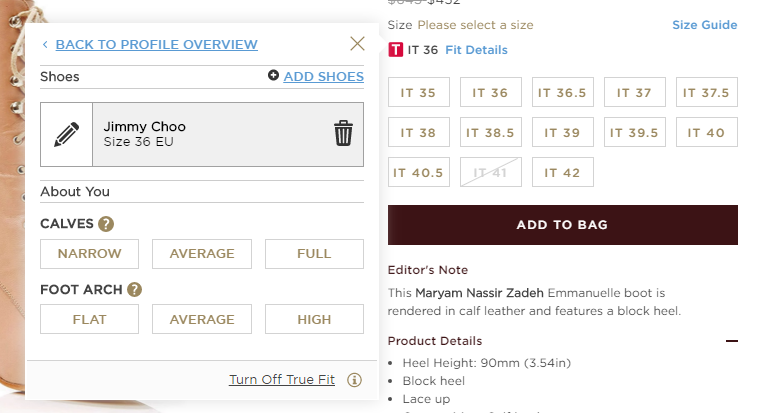This screenshot has height=413, width=759.
Task: Select size IT 39.5
Action: (635, 132)
